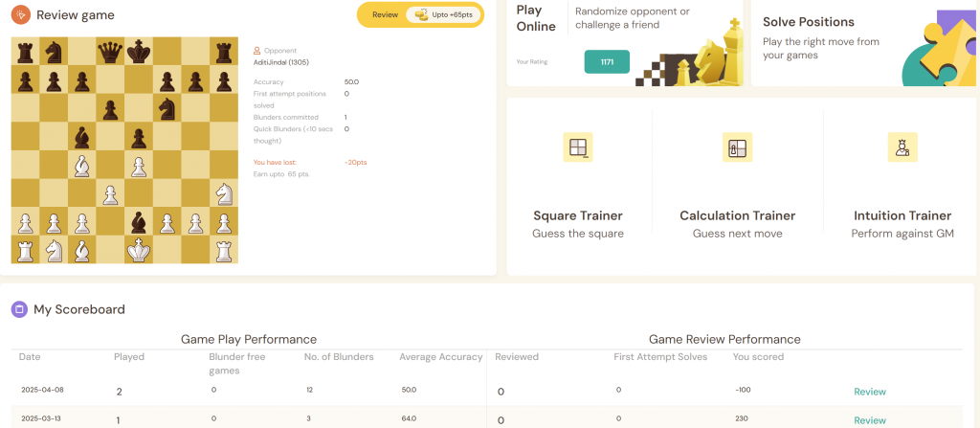The image size is (980, 428).
Task: Click 'Guess the square' subtitle
Action: 578,234
